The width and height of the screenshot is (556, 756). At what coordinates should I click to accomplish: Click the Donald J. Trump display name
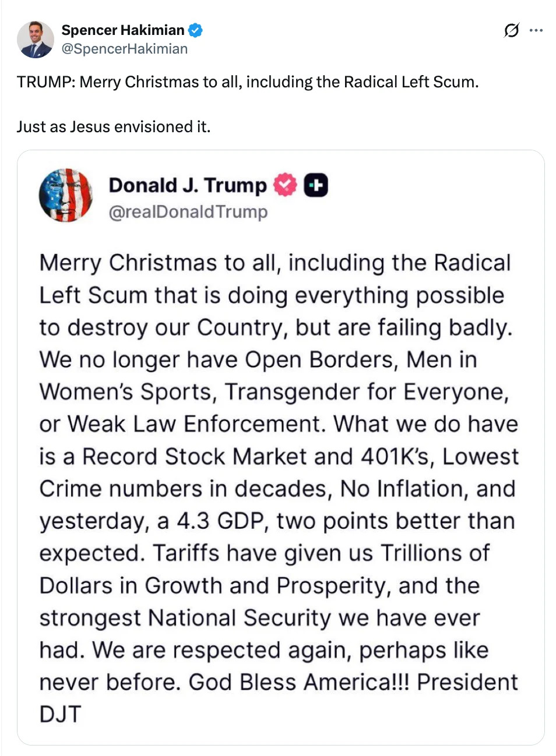tap(187, 185)
